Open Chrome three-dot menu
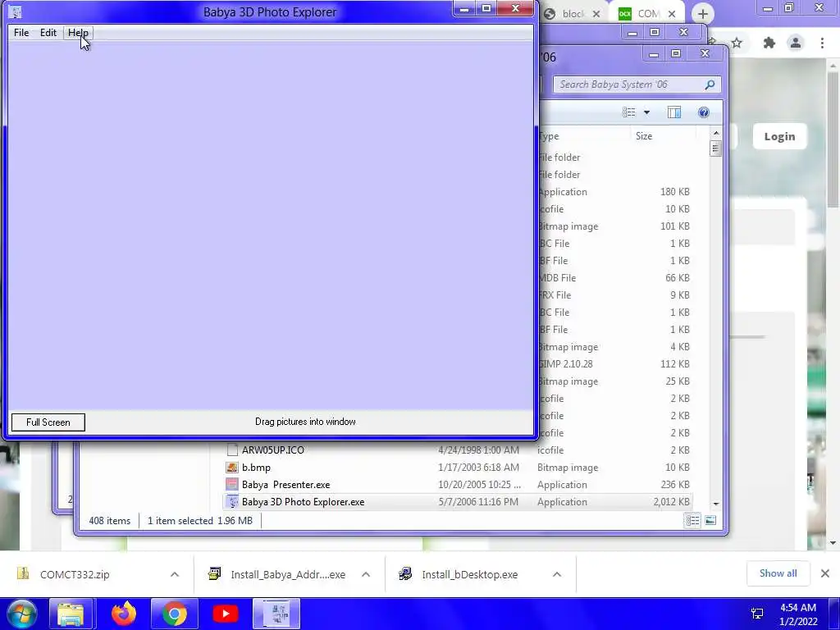The image size is (840, 630). 822,43
